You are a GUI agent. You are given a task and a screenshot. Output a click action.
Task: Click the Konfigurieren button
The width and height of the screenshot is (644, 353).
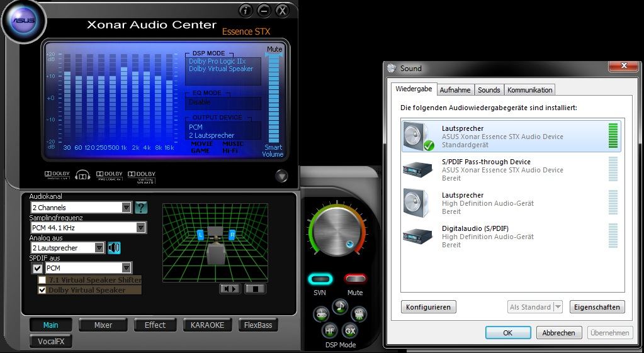[x=428, y=307]
